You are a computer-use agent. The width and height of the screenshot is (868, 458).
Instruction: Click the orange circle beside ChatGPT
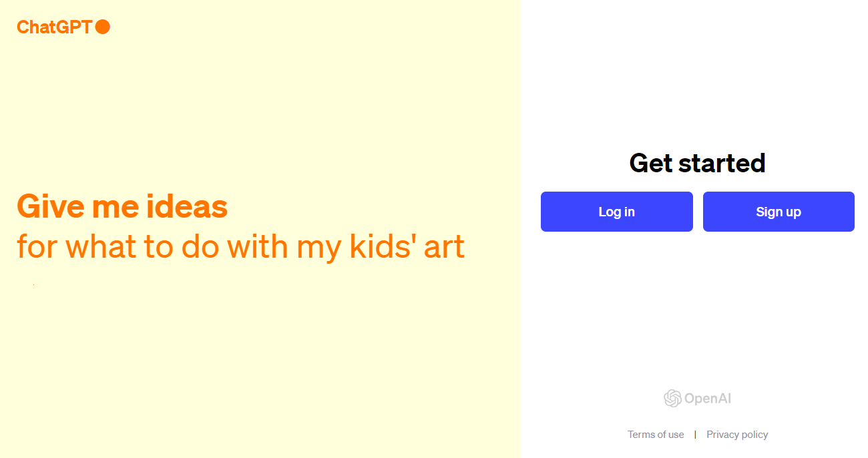click(x=103, y=27)
